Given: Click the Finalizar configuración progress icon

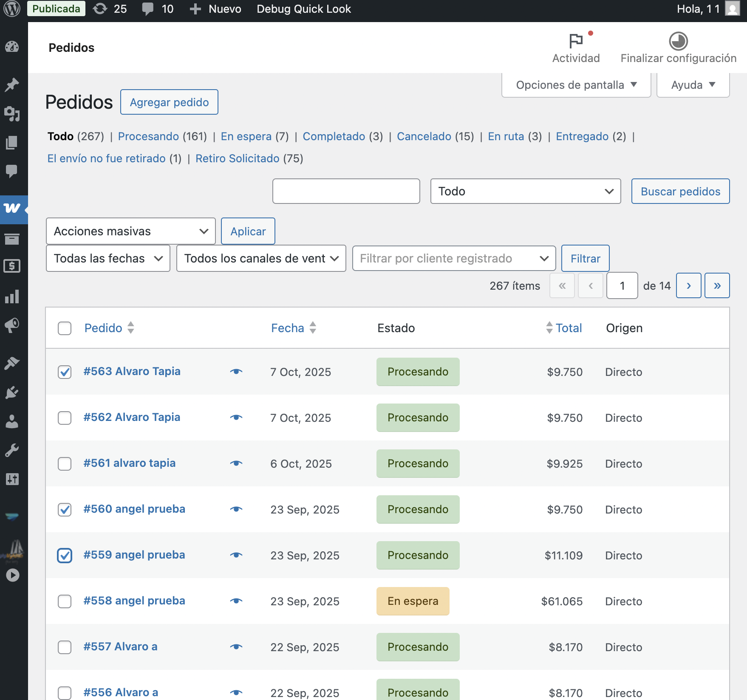Looking at the screenshot, I should [x=678, y=42].
